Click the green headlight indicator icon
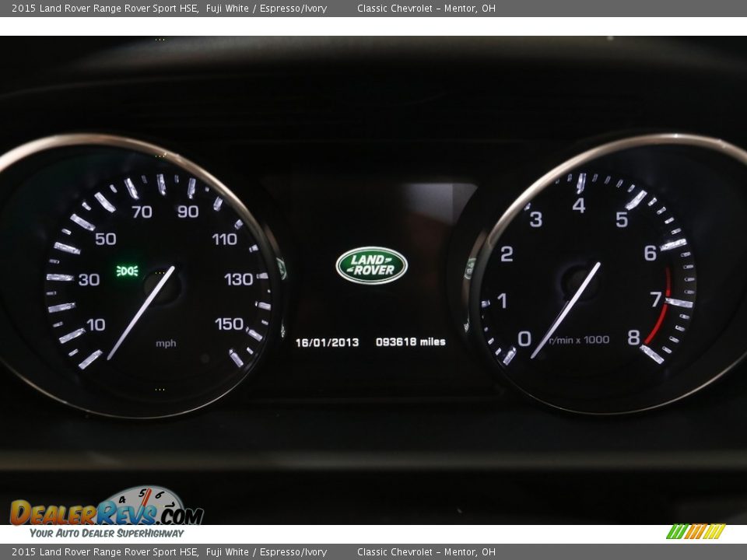 pos(127,271)
